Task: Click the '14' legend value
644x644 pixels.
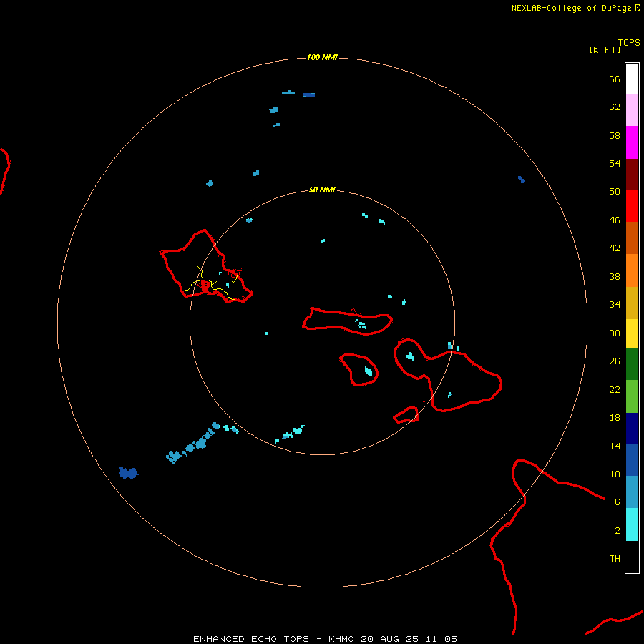Action: 615,446
